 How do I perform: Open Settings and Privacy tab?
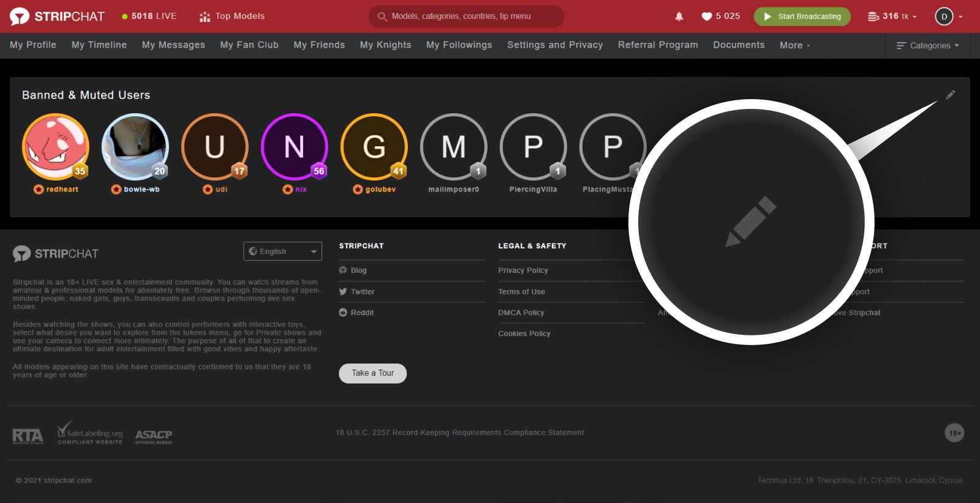click(554, 45)
